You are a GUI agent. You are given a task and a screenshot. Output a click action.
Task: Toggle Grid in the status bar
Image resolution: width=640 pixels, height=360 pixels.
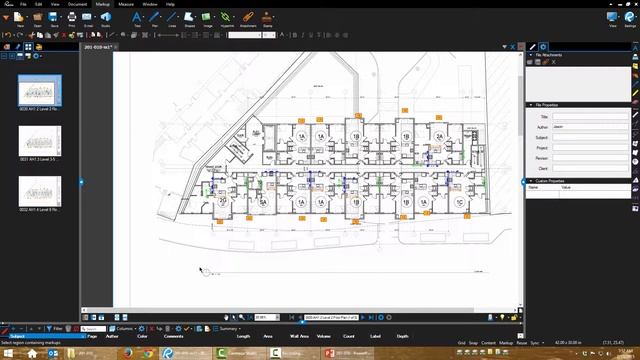pos(462,343)
